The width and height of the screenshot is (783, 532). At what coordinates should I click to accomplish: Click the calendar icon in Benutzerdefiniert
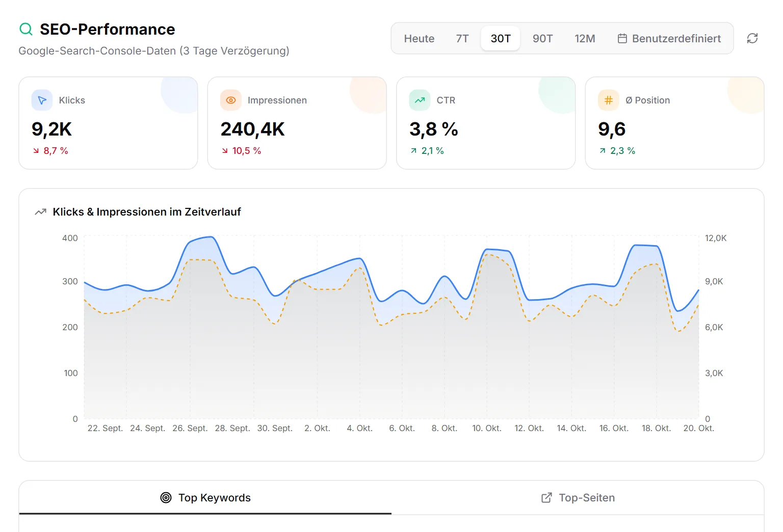click(622, 38)
